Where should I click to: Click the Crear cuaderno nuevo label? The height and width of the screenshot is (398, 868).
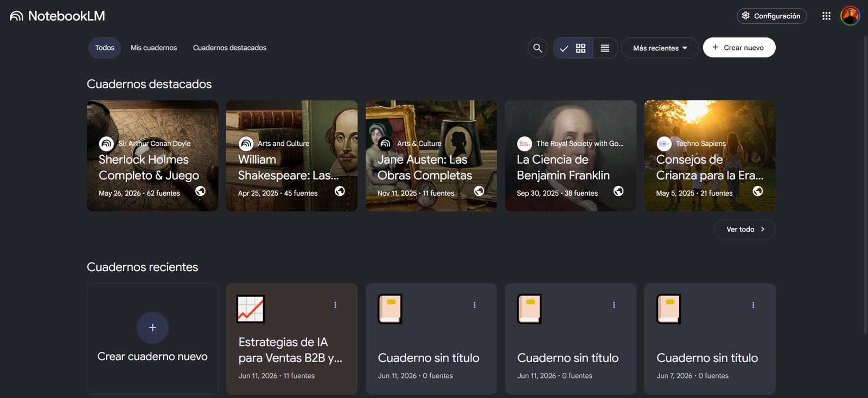tap(152, 356)
